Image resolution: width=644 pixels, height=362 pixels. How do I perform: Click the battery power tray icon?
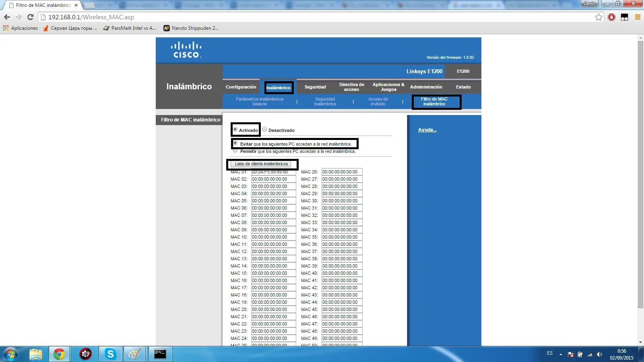click(x=580, y=354)
